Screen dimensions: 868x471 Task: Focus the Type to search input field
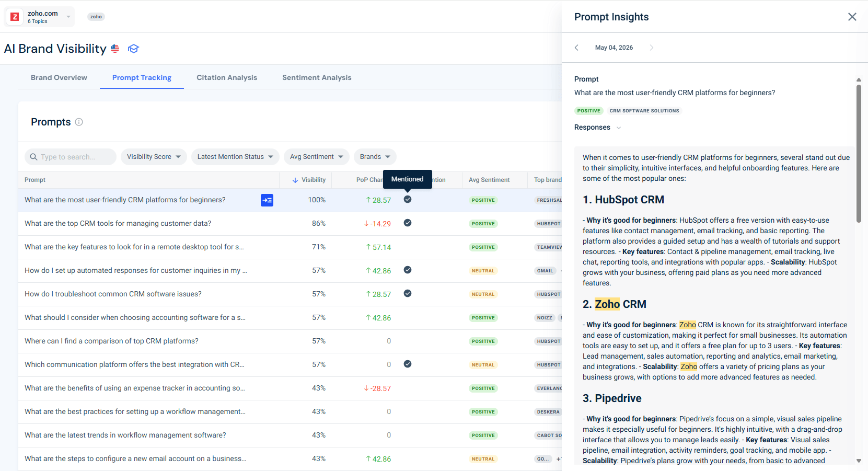coord(71,157)
